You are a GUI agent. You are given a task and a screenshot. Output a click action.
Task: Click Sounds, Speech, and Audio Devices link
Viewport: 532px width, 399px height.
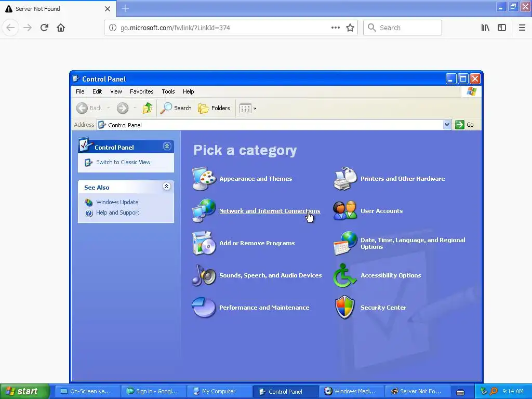pyautogui.click(x=270, y=275)
